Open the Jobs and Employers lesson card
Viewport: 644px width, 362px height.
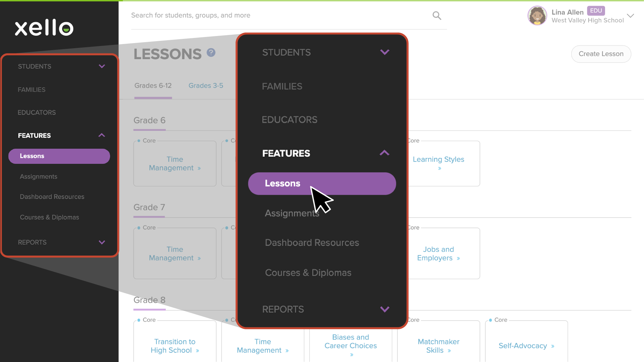(438, 254)
